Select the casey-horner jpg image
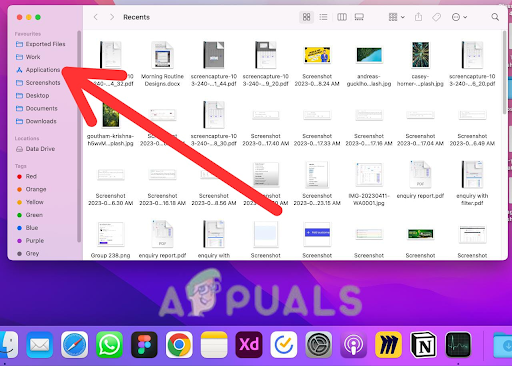 click(420, 64)
